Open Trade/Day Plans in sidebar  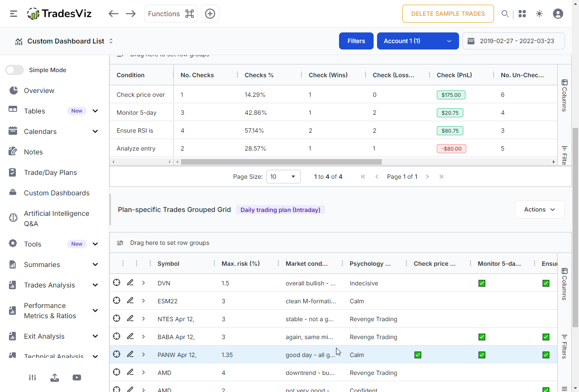[x=50, y=172]
